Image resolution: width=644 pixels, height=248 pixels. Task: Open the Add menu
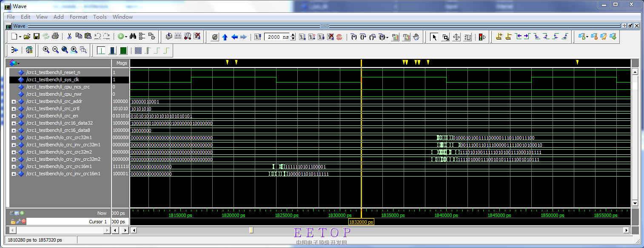(59, 17)
